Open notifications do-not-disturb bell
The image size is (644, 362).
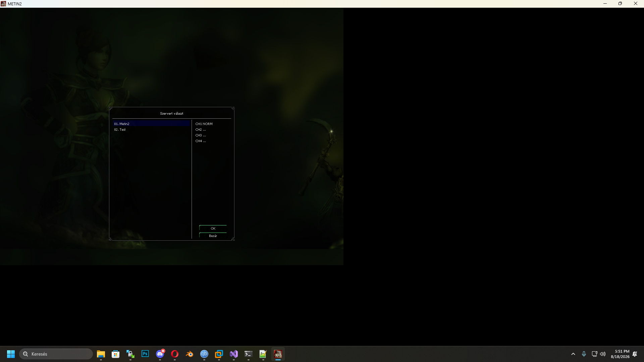635,354
